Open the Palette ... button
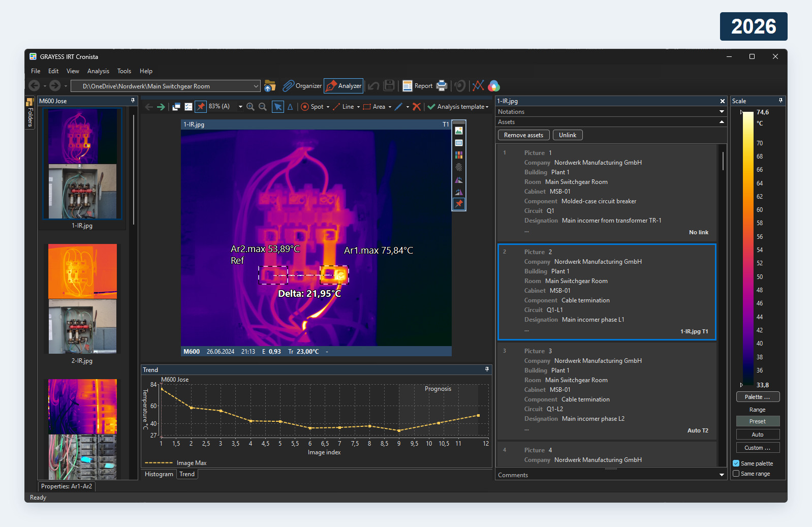This screenshot has width=812, height=527. pos(758,397)
